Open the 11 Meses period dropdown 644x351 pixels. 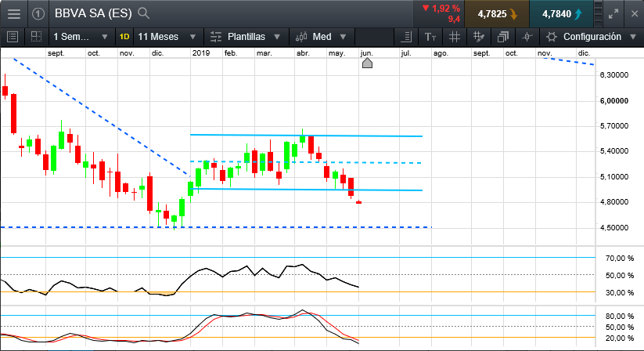click(x=167, y=37)
